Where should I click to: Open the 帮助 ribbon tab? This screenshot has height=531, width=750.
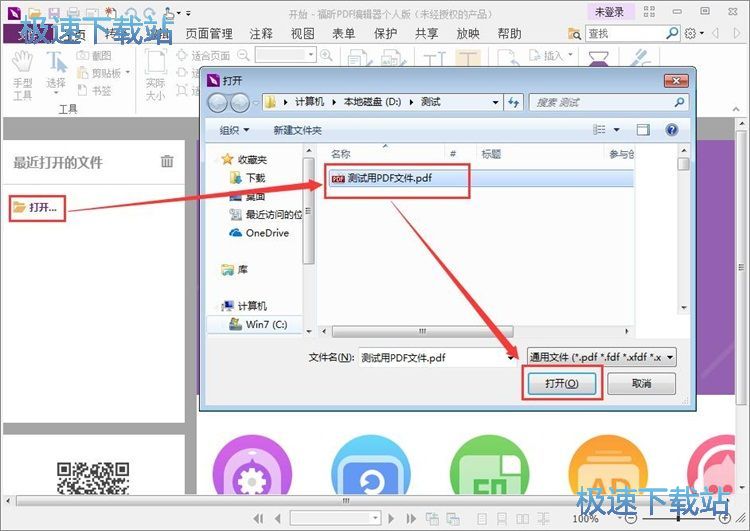509,33
